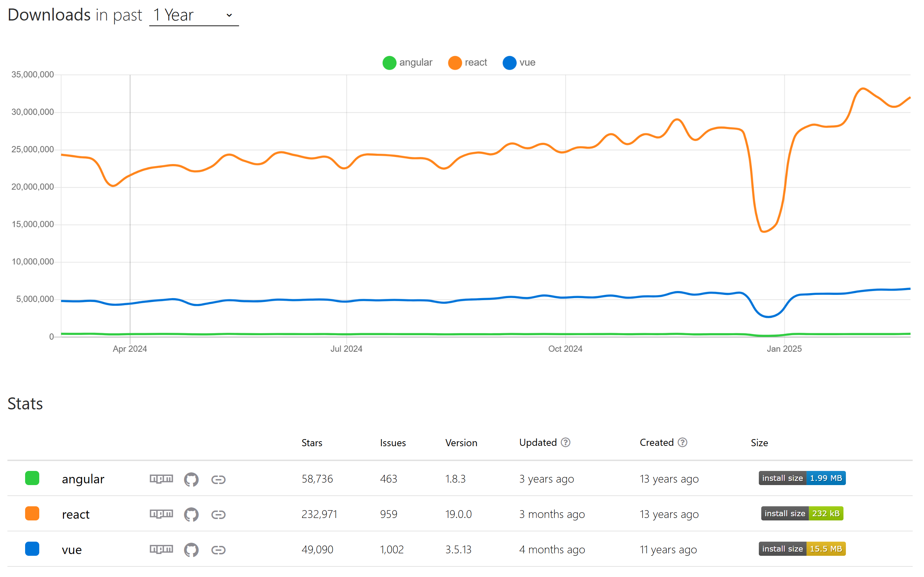
Task: Select angular stars value 58,736
Action: point(317,479)
